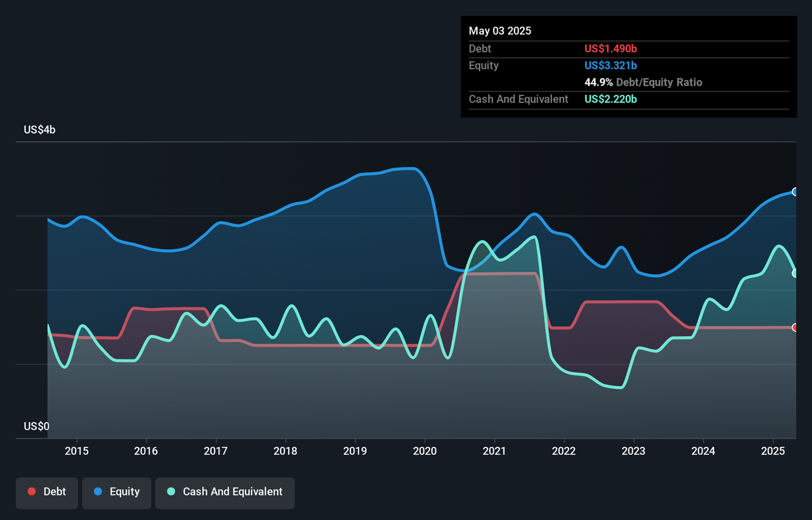
Task: Select the US$3.321b equity value
Action: [x=611, y=65]
